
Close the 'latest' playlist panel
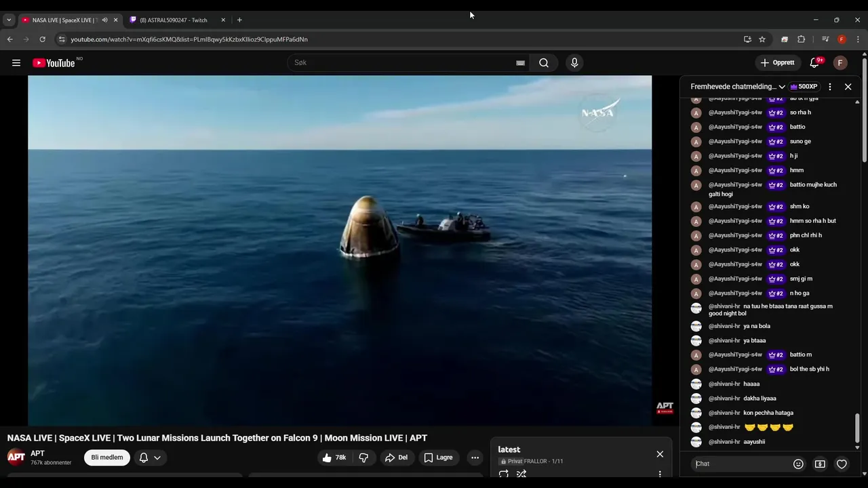[x=660, y=454]
